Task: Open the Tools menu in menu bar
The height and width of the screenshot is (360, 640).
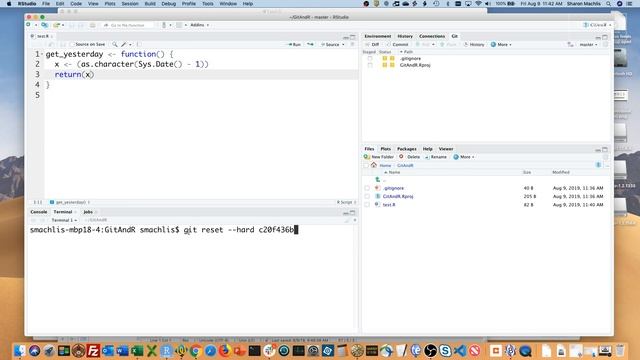Action: (208, 4)
